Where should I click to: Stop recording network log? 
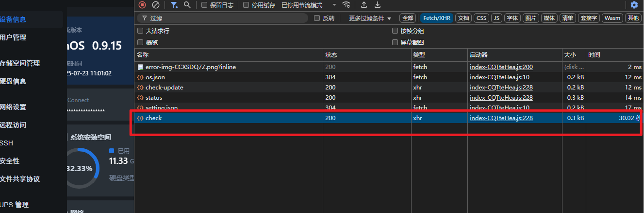tap(142, 5)
